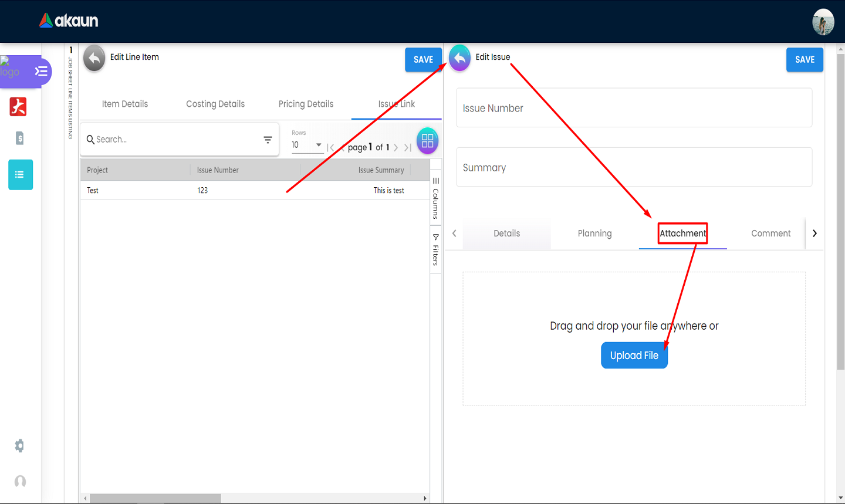The width and height of the screenshot is (845, 504).
Task: Click the Job Sheet Line Items Listing breadcrumb
Action: coord(70,98)
